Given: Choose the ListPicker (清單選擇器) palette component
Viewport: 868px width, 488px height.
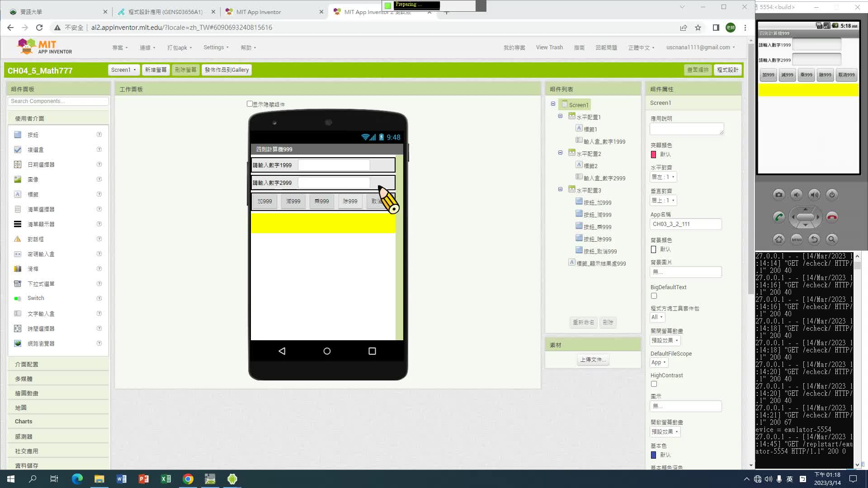Looking at the screenshot, I should tap(41, 209).
